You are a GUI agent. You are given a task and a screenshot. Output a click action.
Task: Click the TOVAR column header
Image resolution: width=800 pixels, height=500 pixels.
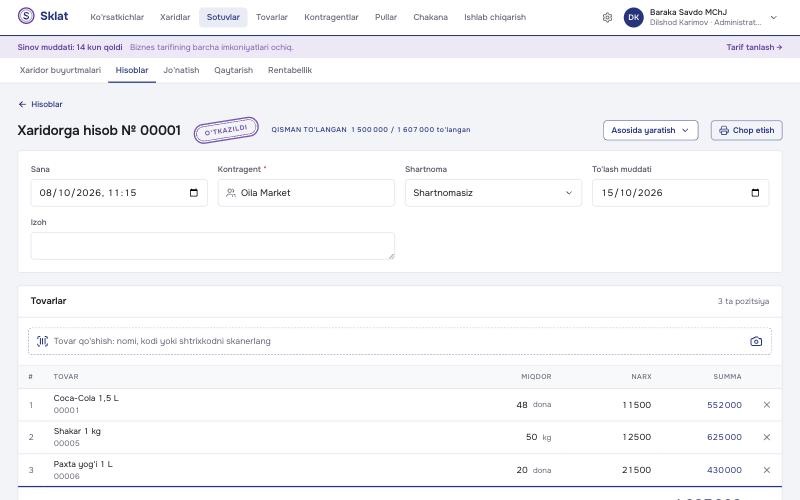[x=66, y=377]
